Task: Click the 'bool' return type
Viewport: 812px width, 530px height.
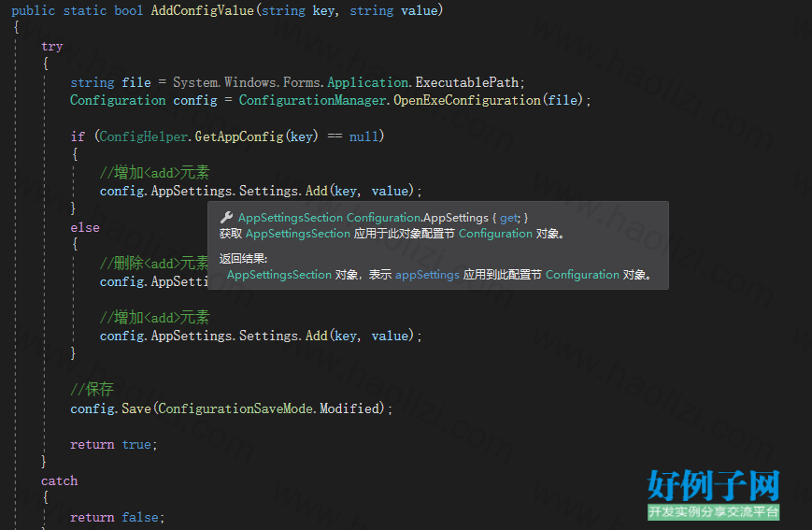Action: tap(128, 10)
